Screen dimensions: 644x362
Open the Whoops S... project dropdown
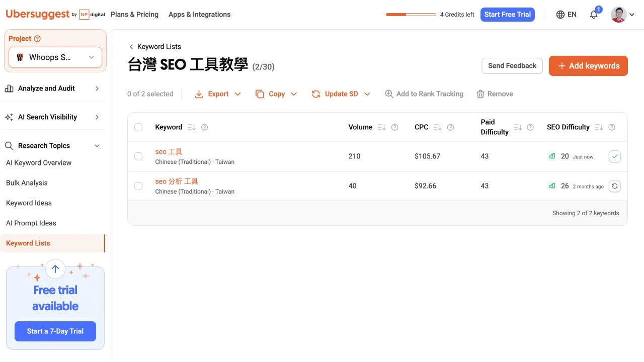(x=55, y=57)
